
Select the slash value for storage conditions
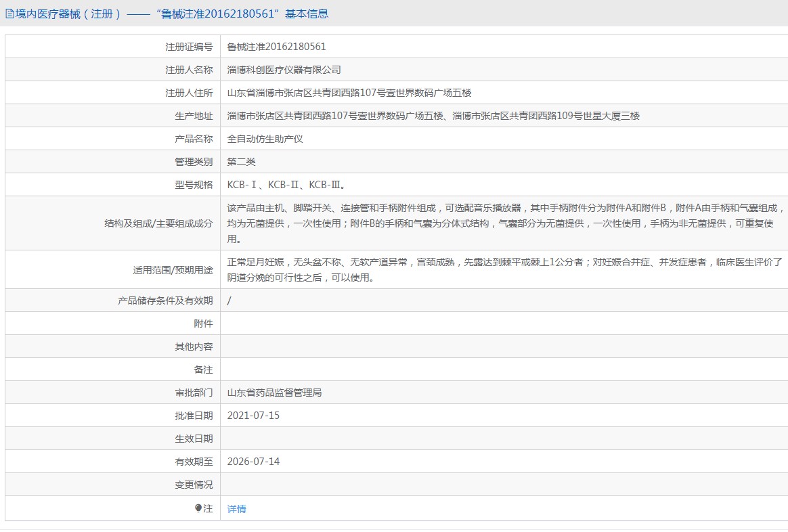coord(229,301)
